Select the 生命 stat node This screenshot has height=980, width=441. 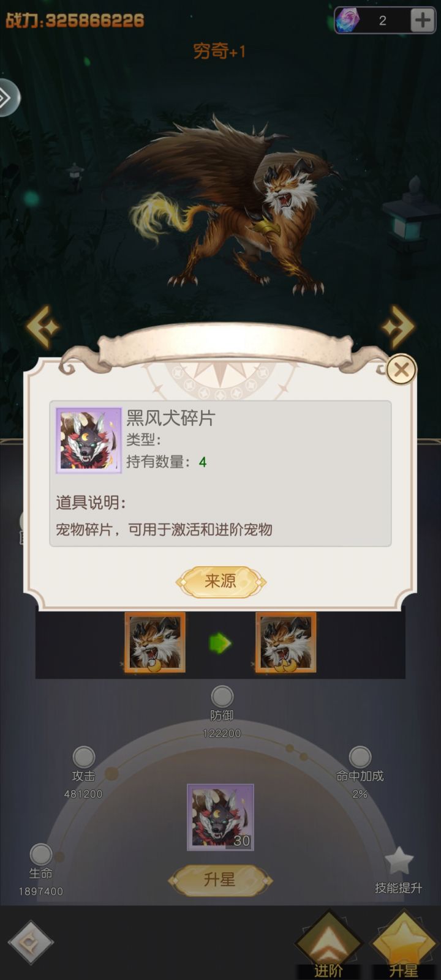click(x=41, y=855)
